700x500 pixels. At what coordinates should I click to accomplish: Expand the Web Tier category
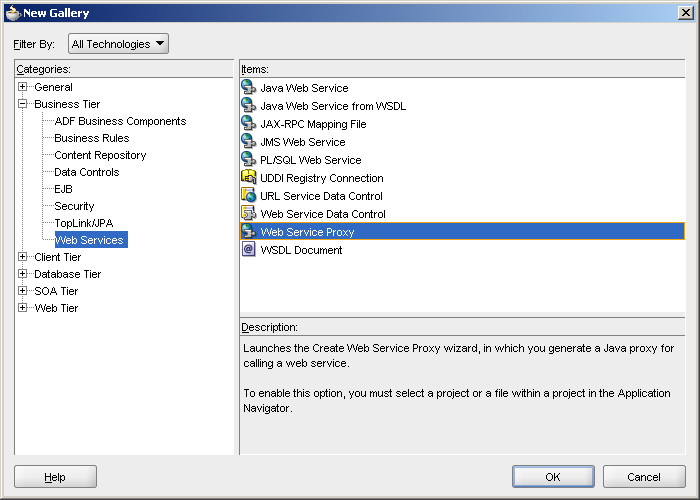(23, 308)
